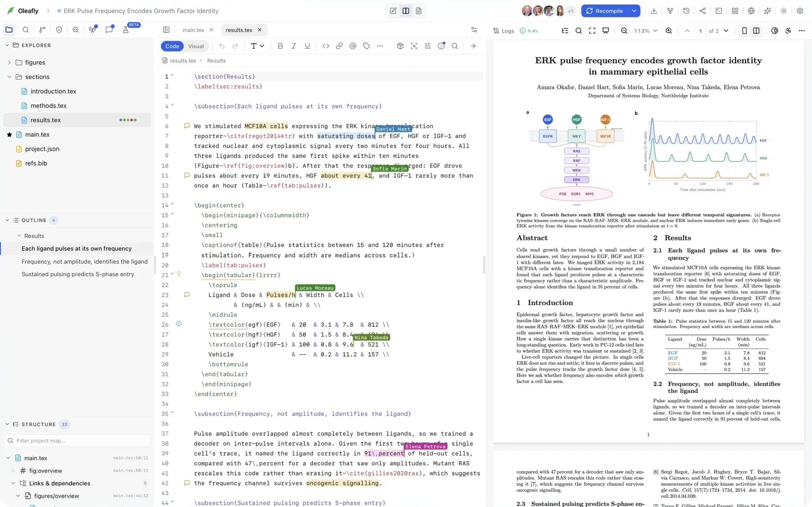Insert a citation with the @ icon

click(353, 46)
